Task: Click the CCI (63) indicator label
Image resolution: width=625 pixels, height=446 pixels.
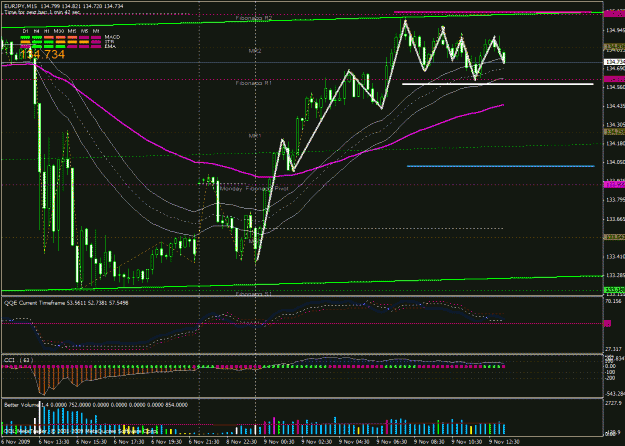Action: coord(19,360)
